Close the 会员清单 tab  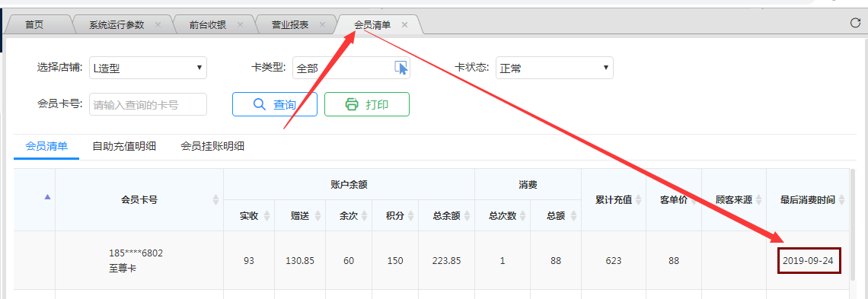(404, 25)
